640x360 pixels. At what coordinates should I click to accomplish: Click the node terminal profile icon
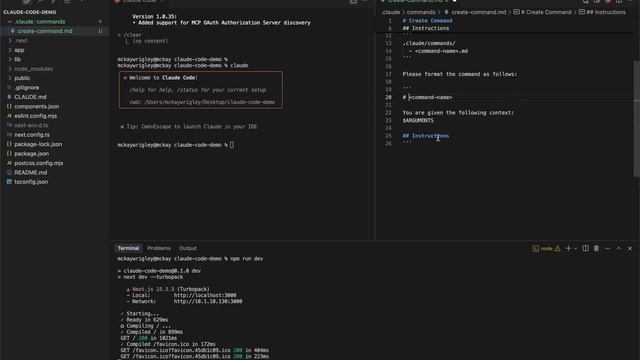click(x=536, y=249)
